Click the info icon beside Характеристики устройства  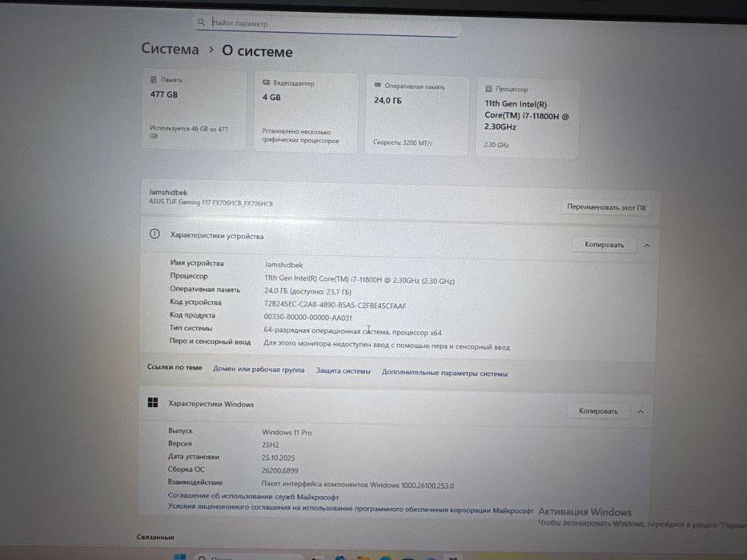(155, 234)
